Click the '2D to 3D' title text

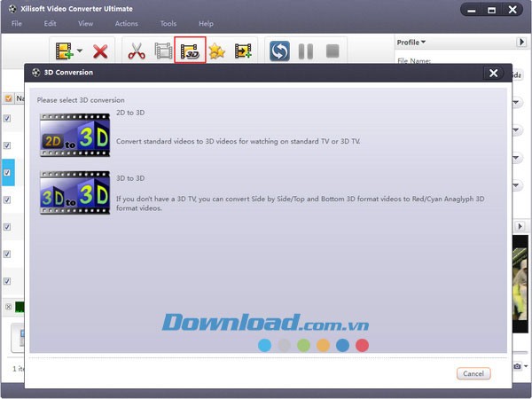point(130,113)
